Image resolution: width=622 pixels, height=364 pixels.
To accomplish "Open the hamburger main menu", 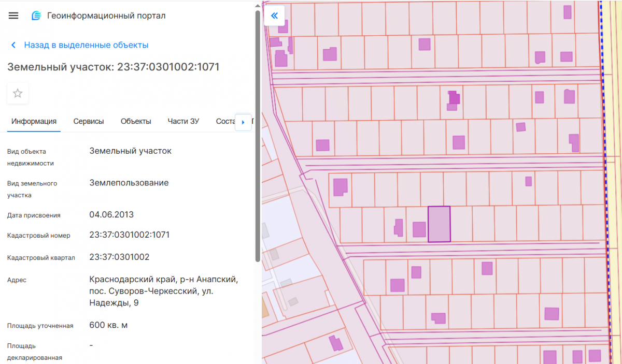I will coord(13,16).
